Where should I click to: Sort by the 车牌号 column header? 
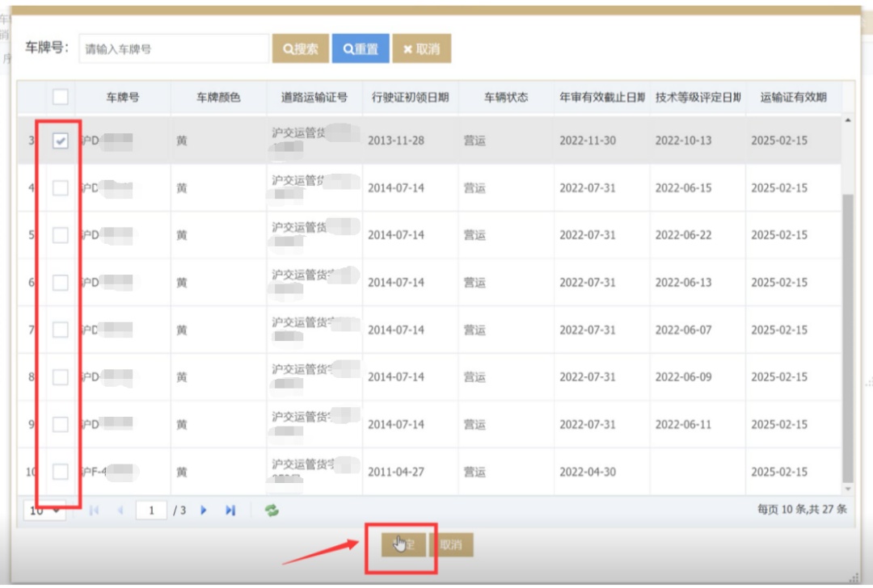[122, 98]
